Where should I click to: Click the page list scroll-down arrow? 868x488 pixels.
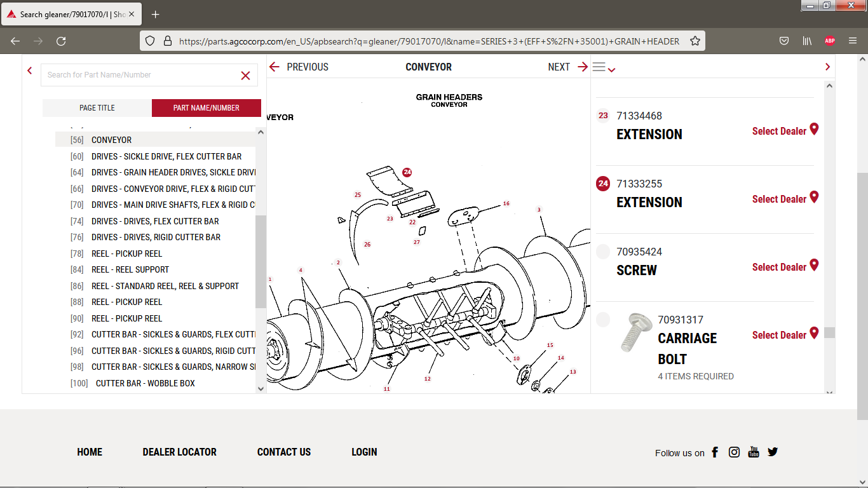click(261, 388)
